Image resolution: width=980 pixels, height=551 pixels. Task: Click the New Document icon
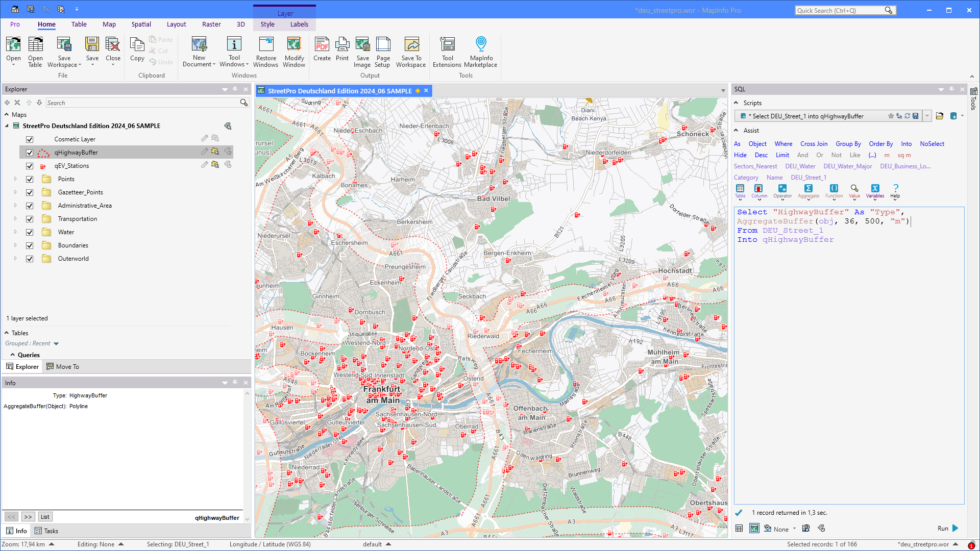199,52
